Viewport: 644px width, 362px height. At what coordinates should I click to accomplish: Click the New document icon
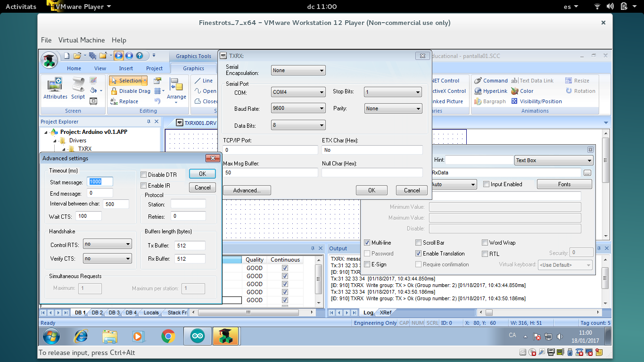pos(67,56)
